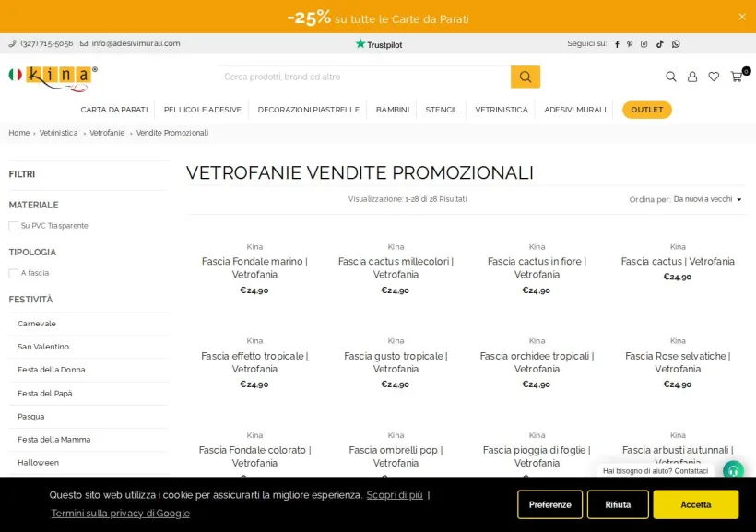Select the Carnevale festivity filter
This screenshot has width=756, height=532.
point(37,324)
